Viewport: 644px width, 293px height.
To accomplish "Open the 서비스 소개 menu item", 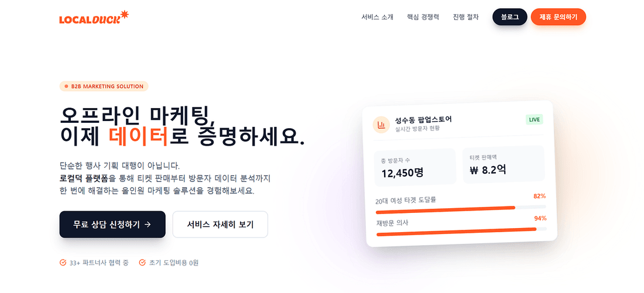I will pos(378,17).
